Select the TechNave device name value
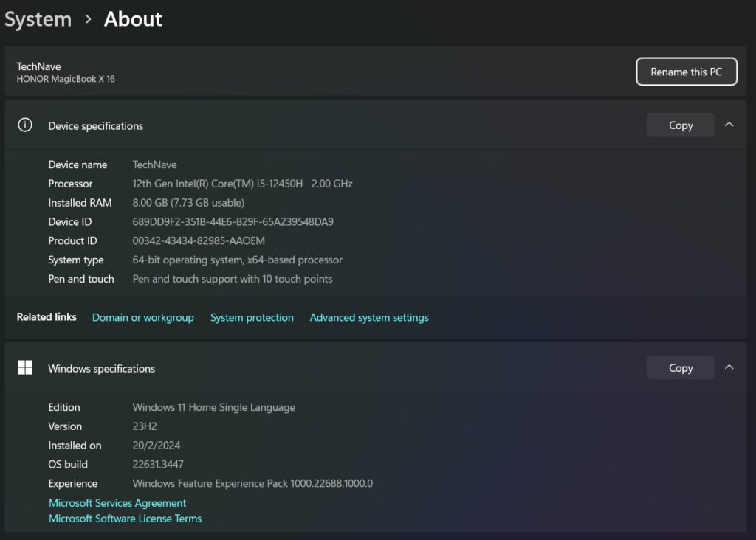 pos(154,165)
